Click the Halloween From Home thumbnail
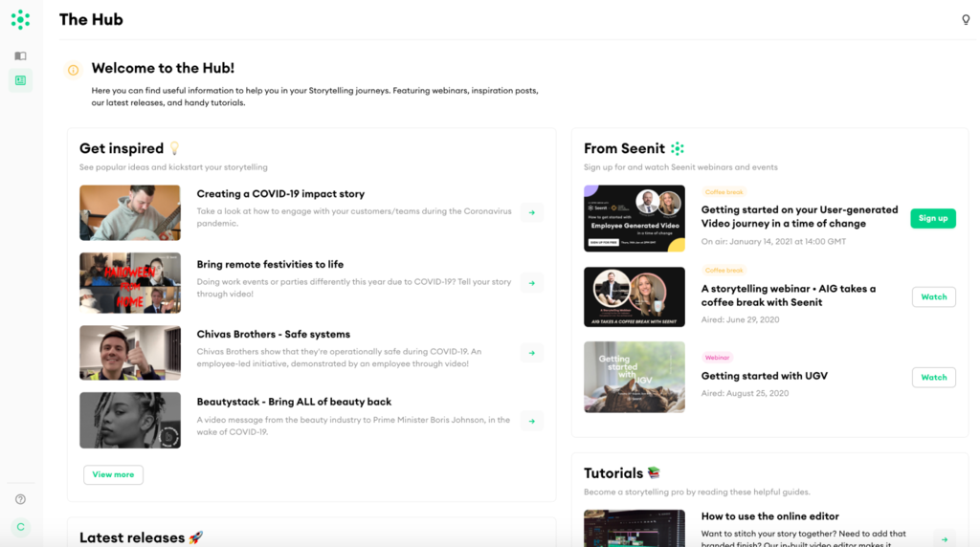Viewport: 980px width, 547px height. click(130, 283)
